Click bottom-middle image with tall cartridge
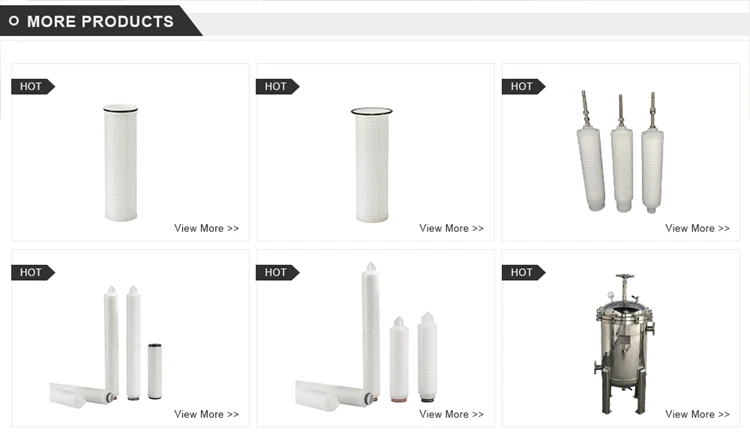This screenshot has height=432, width=750. 366,335
